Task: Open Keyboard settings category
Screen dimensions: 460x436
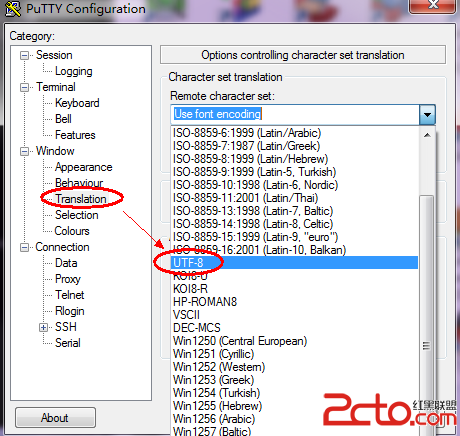Action: 77,103
